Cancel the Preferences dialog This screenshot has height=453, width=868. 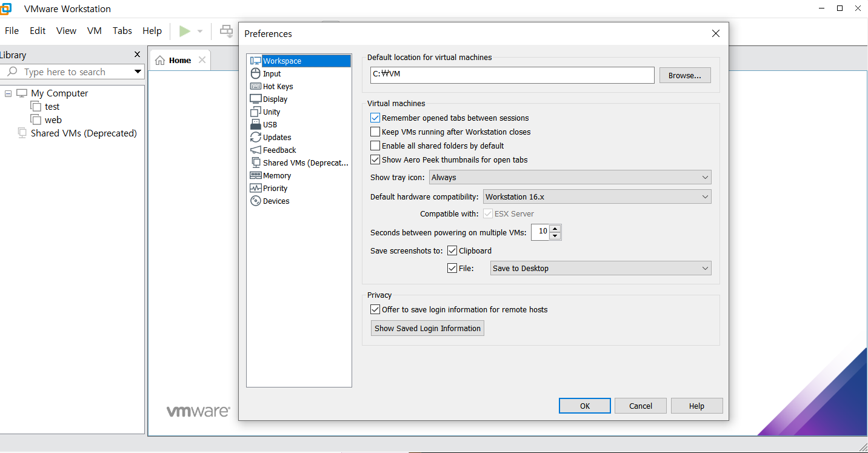coord(641,406)
